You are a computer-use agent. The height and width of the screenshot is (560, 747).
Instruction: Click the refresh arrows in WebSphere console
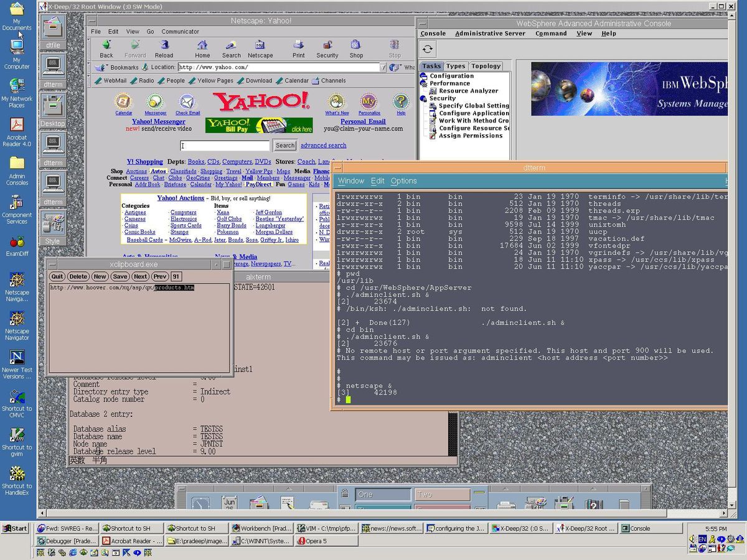pos(427,48)
